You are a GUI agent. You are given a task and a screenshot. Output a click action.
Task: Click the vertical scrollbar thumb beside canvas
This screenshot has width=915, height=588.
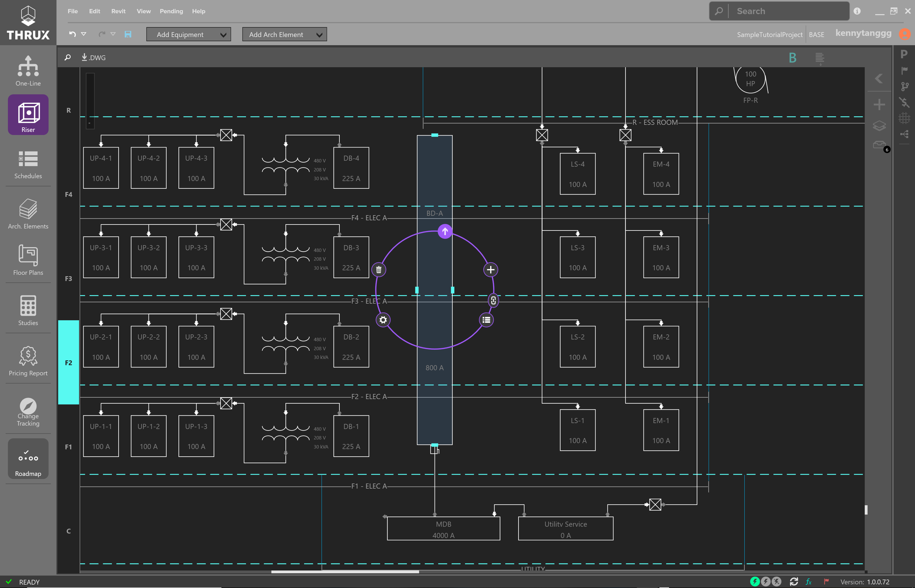(866, 510)
